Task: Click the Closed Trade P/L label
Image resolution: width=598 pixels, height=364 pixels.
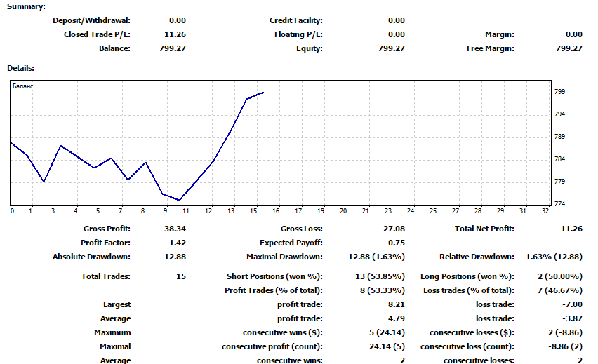Action: pyautogui.click(x=97, y=34)
